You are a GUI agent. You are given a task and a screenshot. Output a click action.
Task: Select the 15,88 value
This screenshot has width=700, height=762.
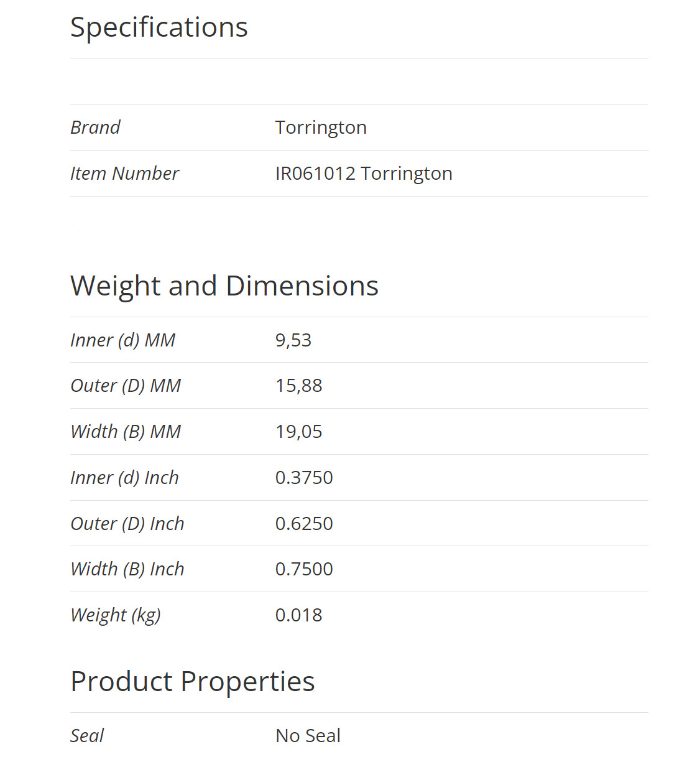point(299,386)
